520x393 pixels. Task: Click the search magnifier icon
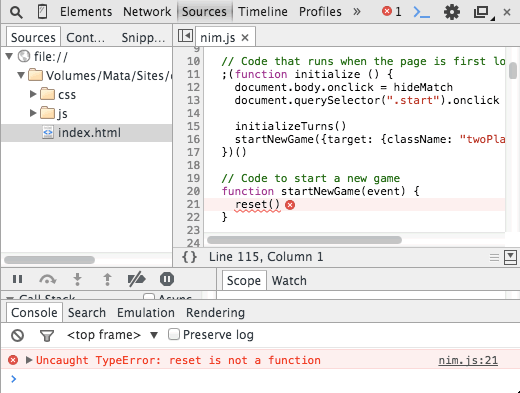16,12
